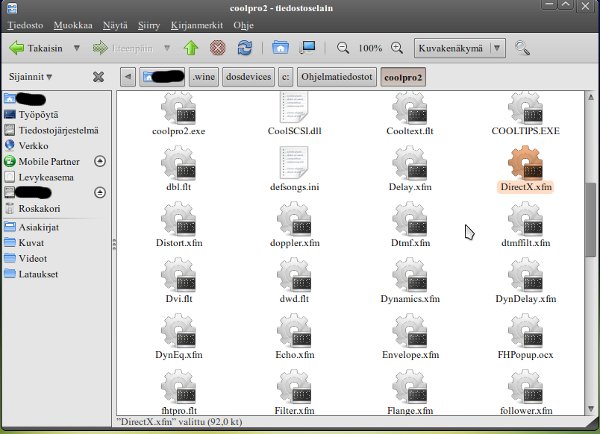This screenshot has height=434, width=600.
Task: Select the Envelope.xfm file icon
Action: [x=410, y=331]
